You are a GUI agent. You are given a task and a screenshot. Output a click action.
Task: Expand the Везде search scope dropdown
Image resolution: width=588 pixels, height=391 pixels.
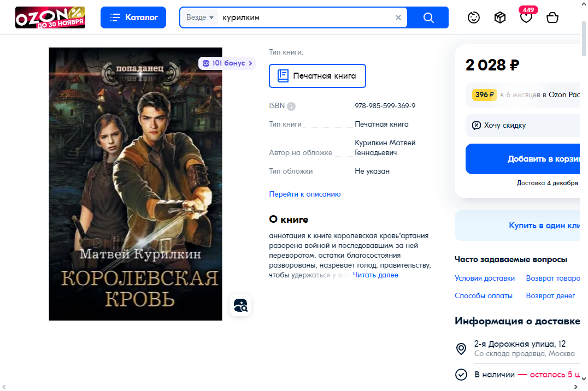pyautogui.click(x=199, y=17)
